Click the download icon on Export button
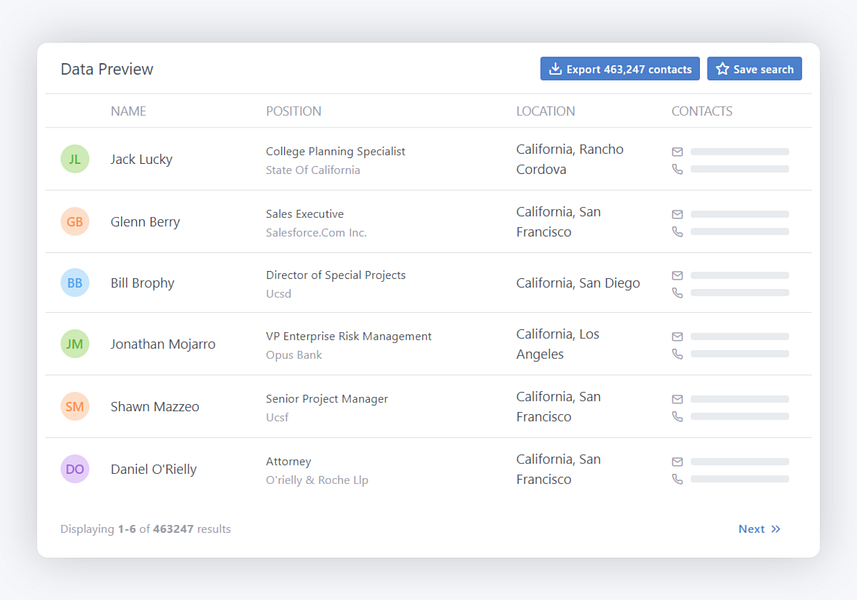Image resolution: width=857 pixels, height=600 pixels. coord(555,69)
